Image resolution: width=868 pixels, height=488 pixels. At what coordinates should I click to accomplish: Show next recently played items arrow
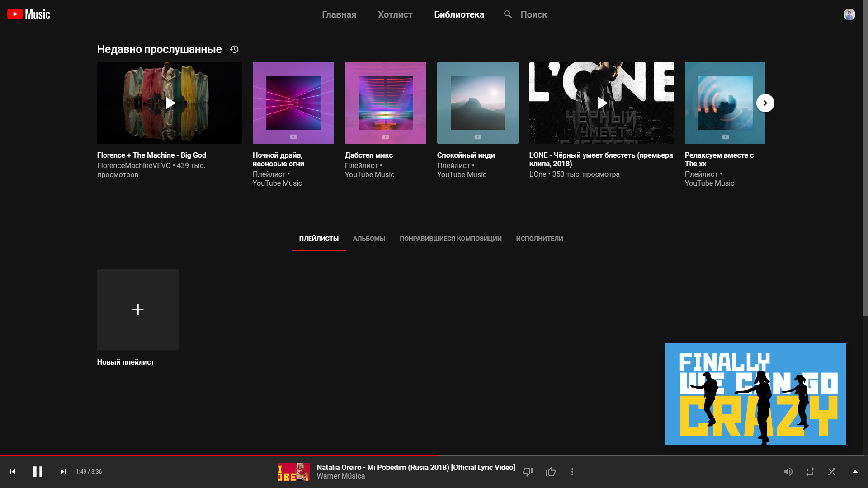[765, 103]
